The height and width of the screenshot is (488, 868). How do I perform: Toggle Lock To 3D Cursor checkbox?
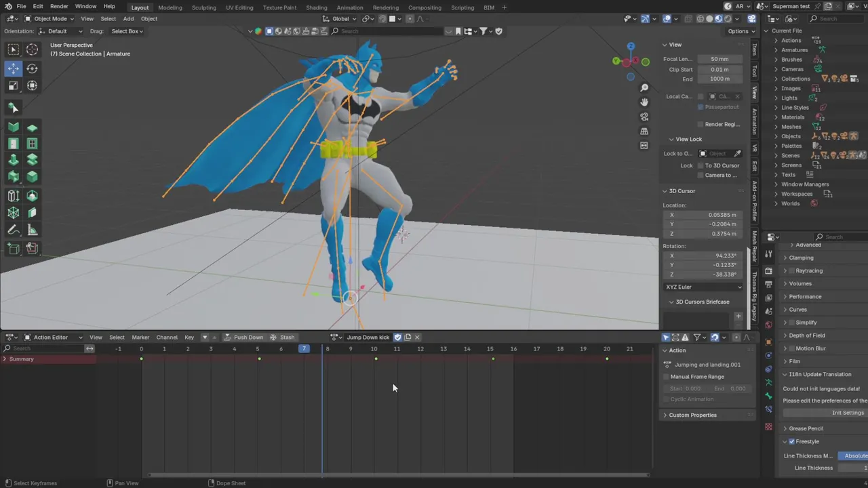click(x=701, y=165)
